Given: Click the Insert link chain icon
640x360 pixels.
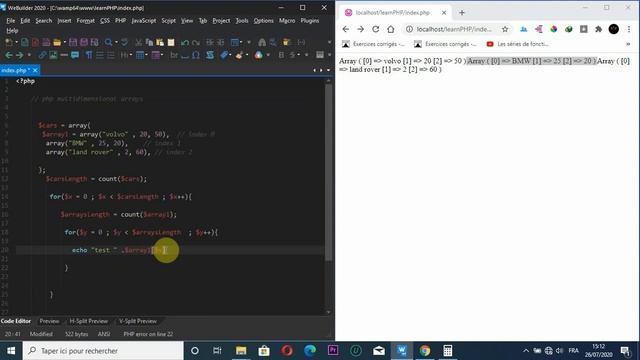Looking at the screenshot, I should (x=42, y=55).
